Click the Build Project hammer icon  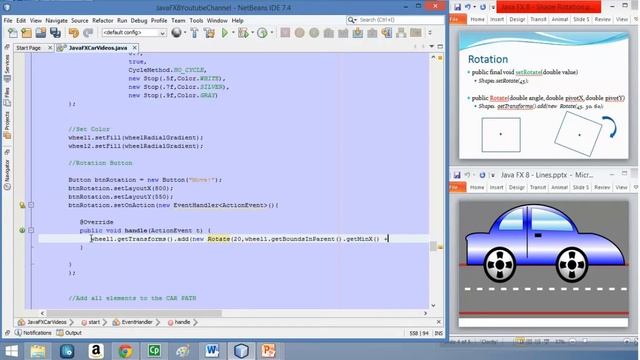tap(194, 33)
